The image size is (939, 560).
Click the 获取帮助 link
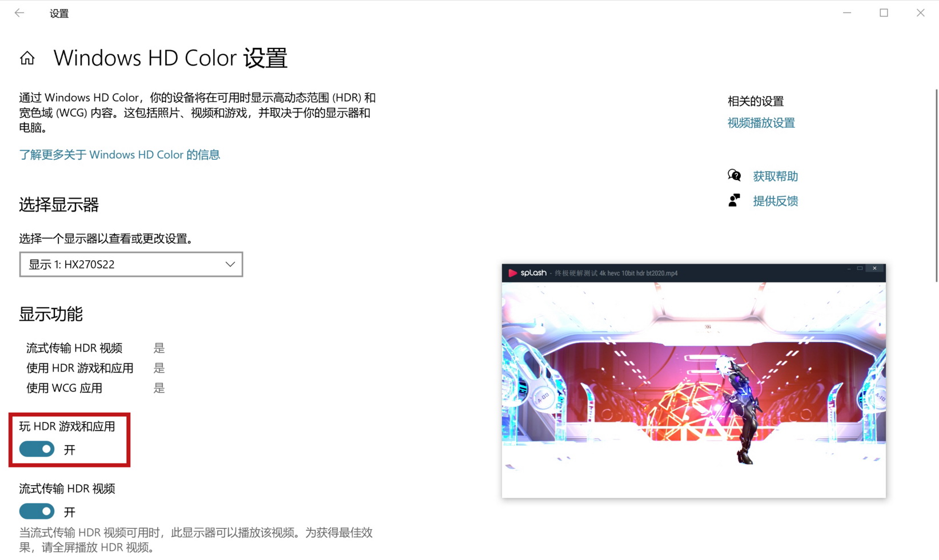775,176
